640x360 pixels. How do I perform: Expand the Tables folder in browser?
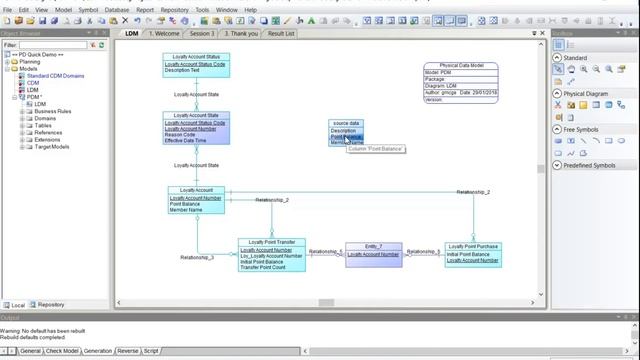coord(22,126)
